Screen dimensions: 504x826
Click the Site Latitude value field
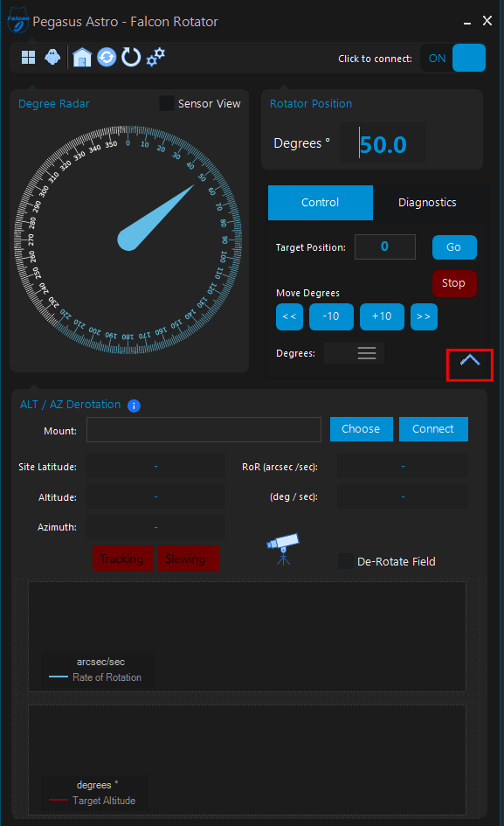coord(155,467)
